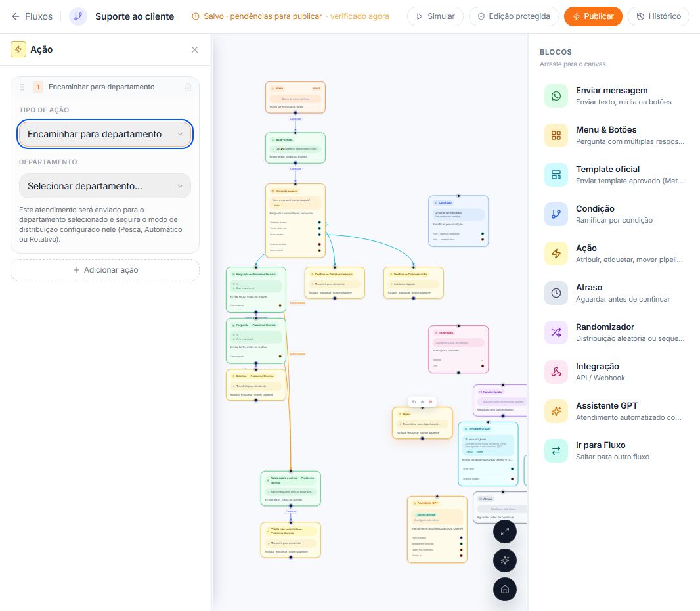
Task: Click the home recenter button on canvas
Action: tap(505, 589)
